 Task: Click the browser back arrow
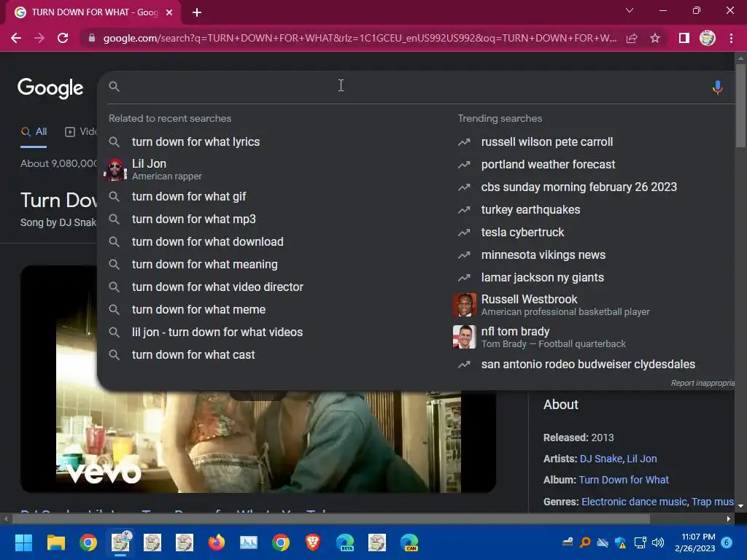click(16, 38)
